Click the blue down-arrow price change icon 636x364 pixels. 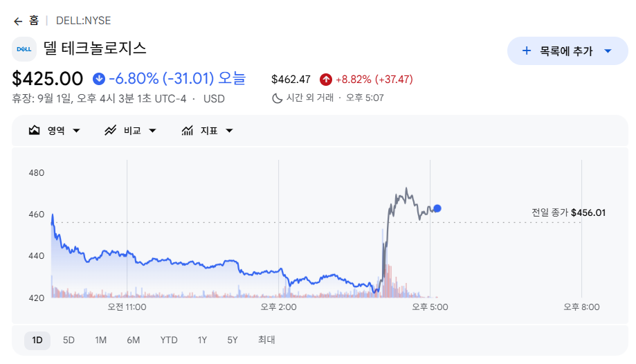coord(99,79)
